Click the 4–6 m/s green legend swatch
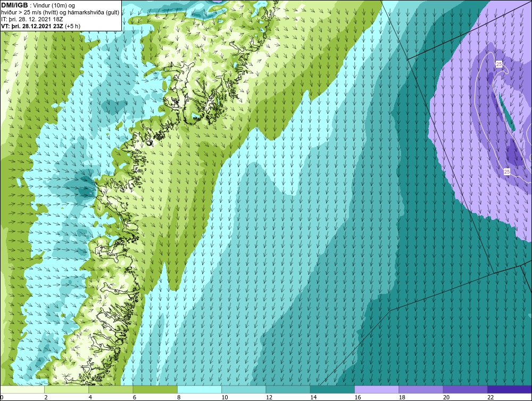Image resolution: width=532 pixels, height=401 pixels. point(111,389)
